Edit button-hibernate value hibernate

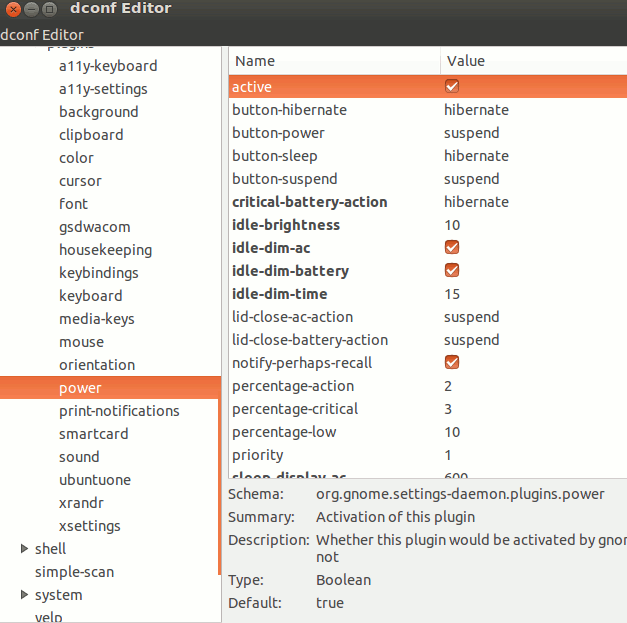[x=476, y=110]
